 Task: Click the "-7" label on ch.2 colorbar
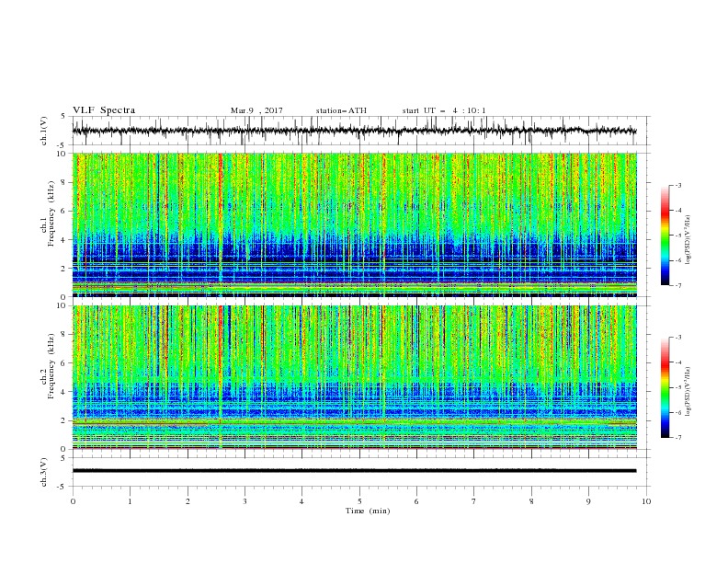click(677, 438)
